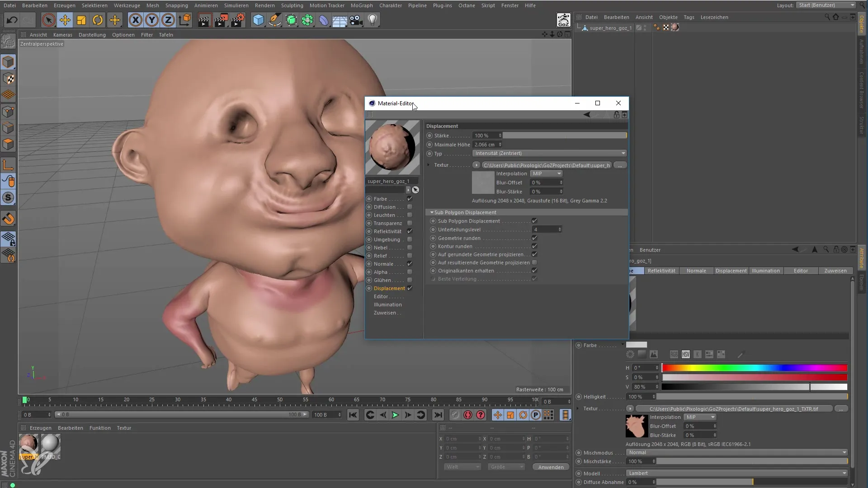Enable Transparenz channel checkbox
The height and width of the screenshot is (488, 868).
pos(410,223)
